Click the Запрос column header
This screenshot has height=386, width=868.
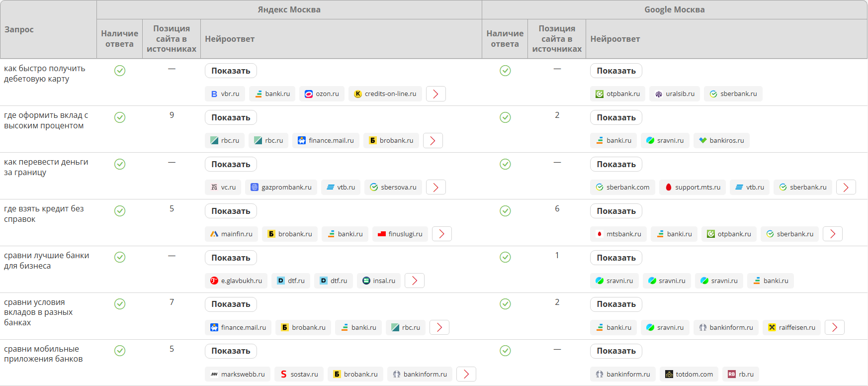(19, 29)
